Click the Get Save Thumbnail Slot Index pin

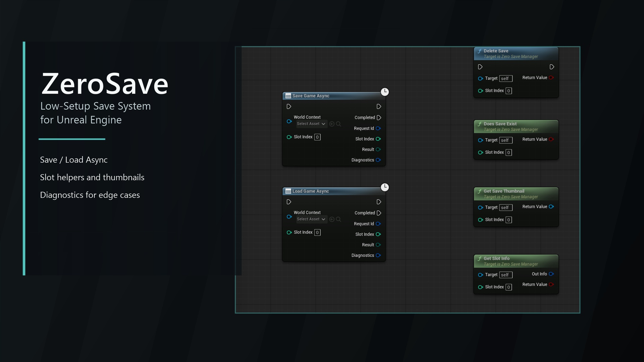click(x=480, y=220)
